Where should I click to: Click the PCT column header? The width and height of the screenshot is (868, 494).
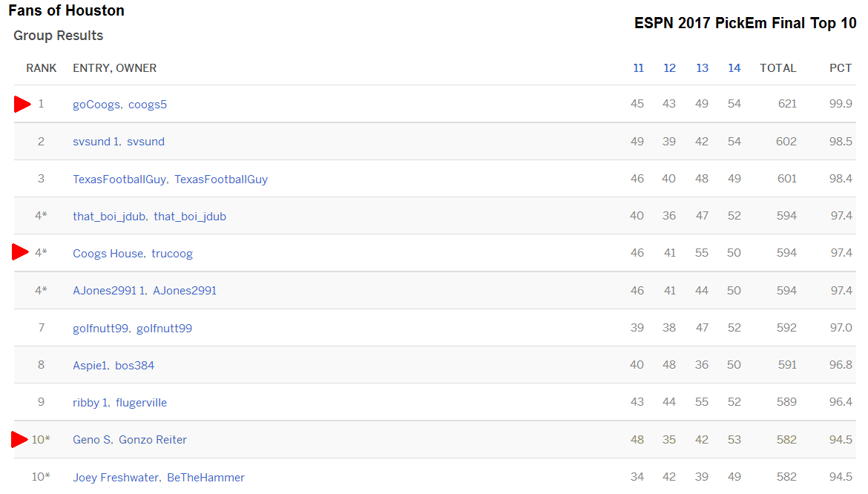tap(841, 68)
